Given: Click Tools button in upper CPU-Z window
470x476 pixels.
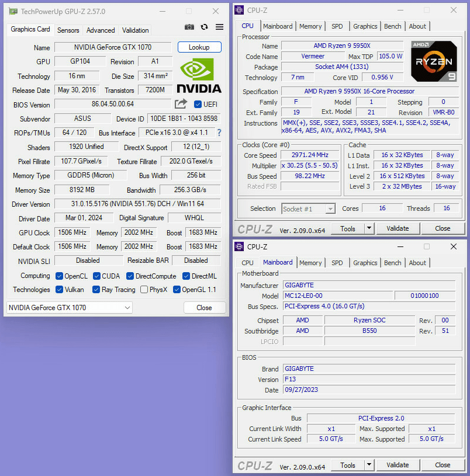Looking at the screenshot, I should click(x=348, y=228).
